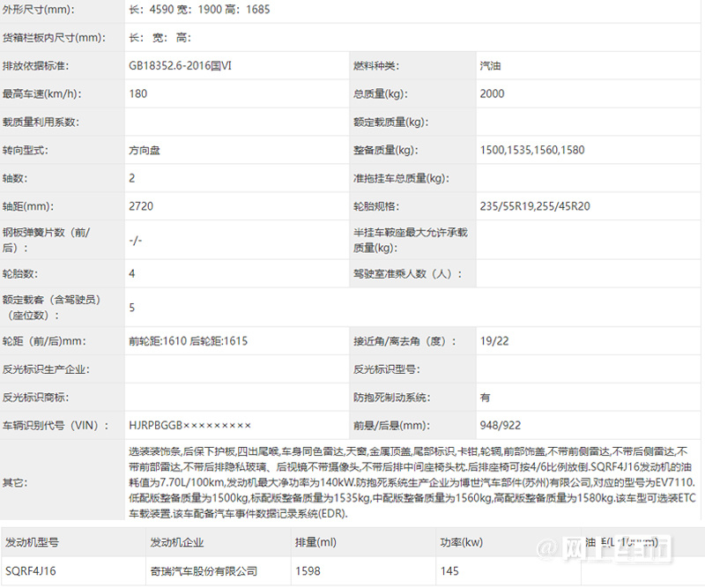
Task: Click the 反光标识型号 label
Action: pos(386,369)
